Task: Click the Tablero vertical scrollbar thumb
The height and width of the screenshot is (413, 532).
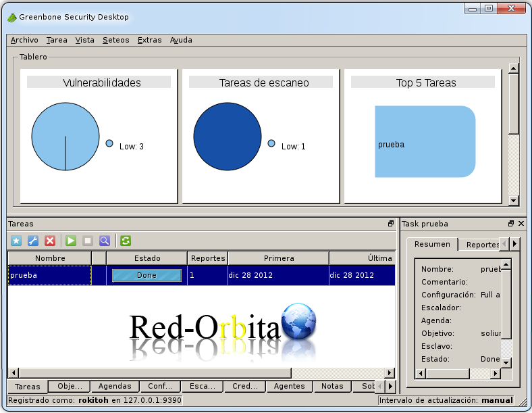Action: coord(513,103)
